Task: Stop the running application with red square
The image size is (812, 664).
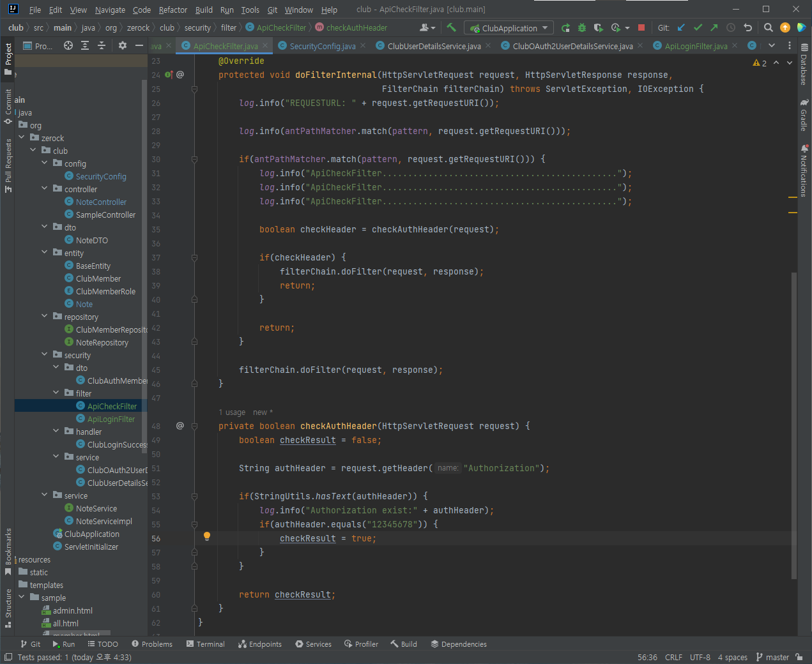Action: (641, 27)
